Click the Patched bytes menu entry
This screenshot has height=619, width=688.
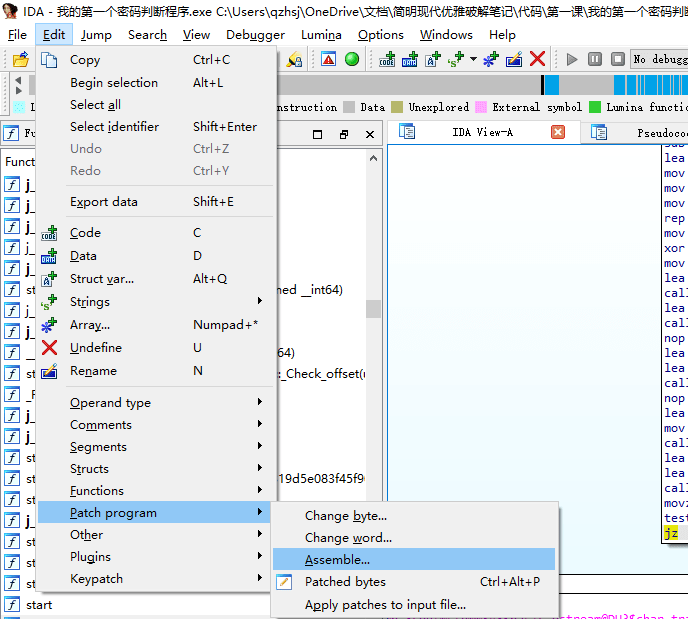point(345,582)
